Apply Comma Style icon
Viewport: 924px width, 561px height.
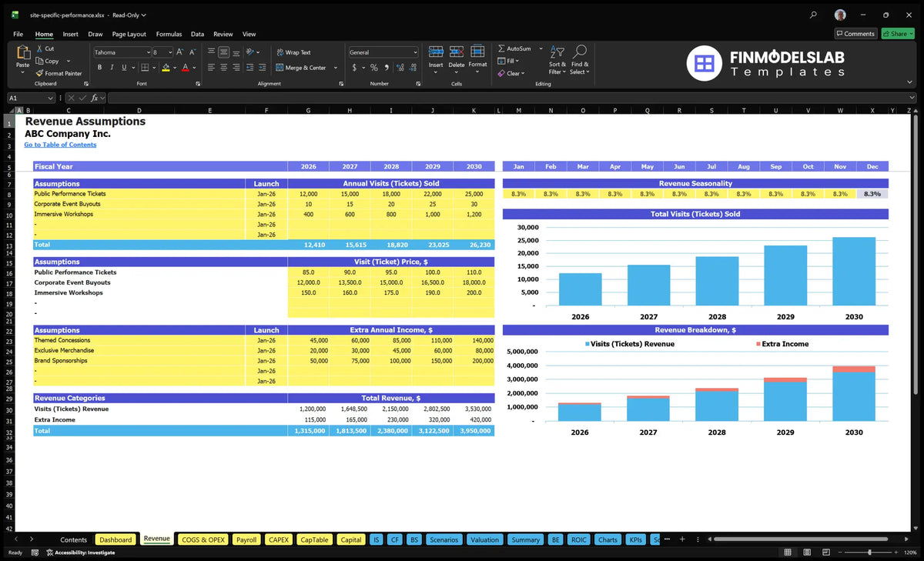[387, 68]
